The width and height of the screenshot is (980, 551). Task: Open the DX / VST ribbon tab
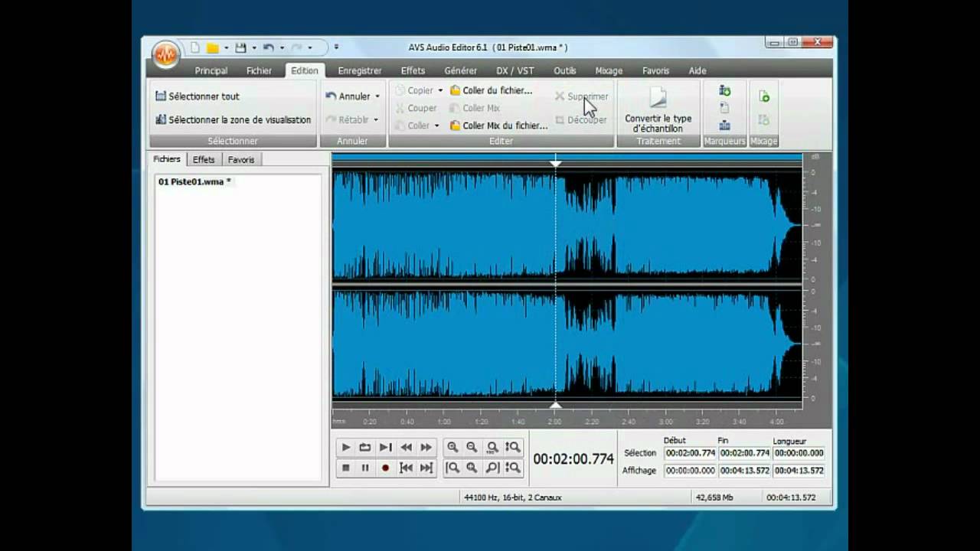pyautogui.click(x=515, y=70)
